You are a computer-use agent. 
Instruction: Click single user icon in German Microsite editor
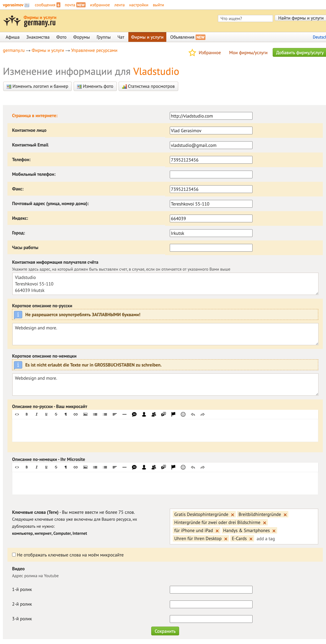pyautogui.click(x=144, y=467)
